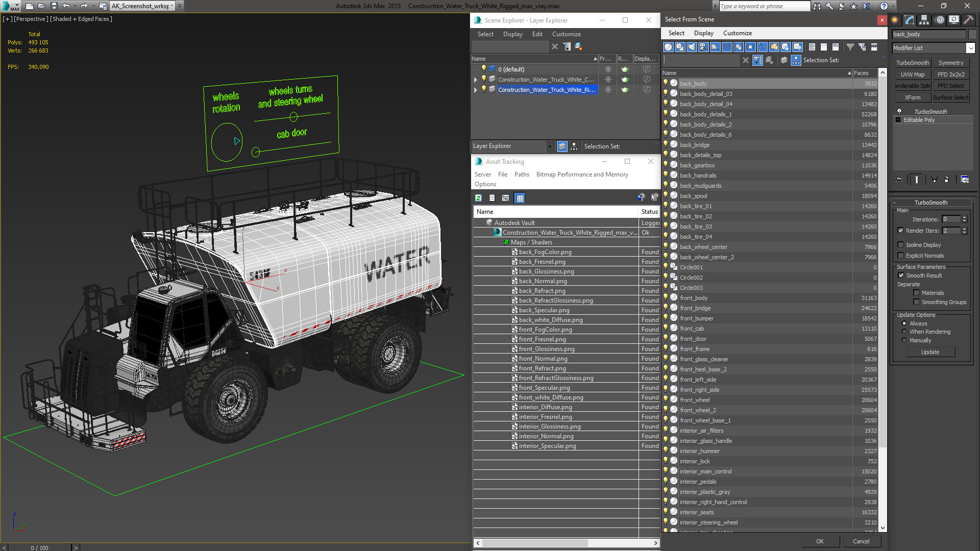This screenshot has width=980, height=551.
Task: Toggle TurboSmooth modifier lightbulb in stack
Action: pos(899,111)
